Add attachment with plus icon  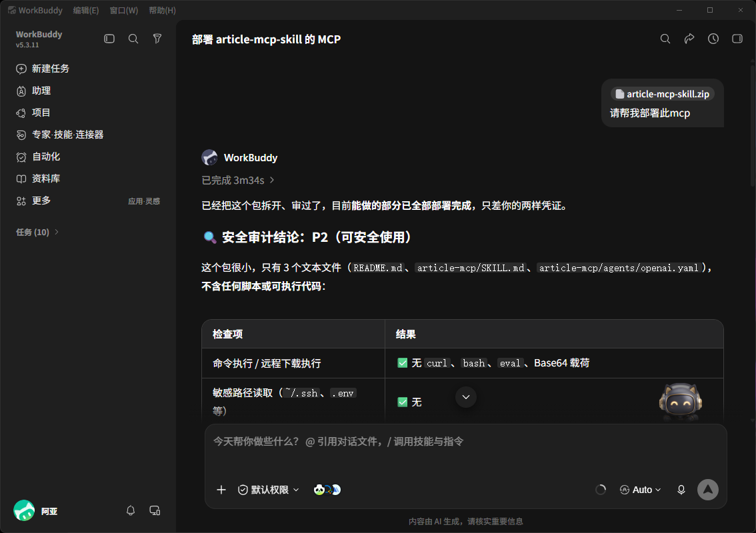[x=221, y=490]
